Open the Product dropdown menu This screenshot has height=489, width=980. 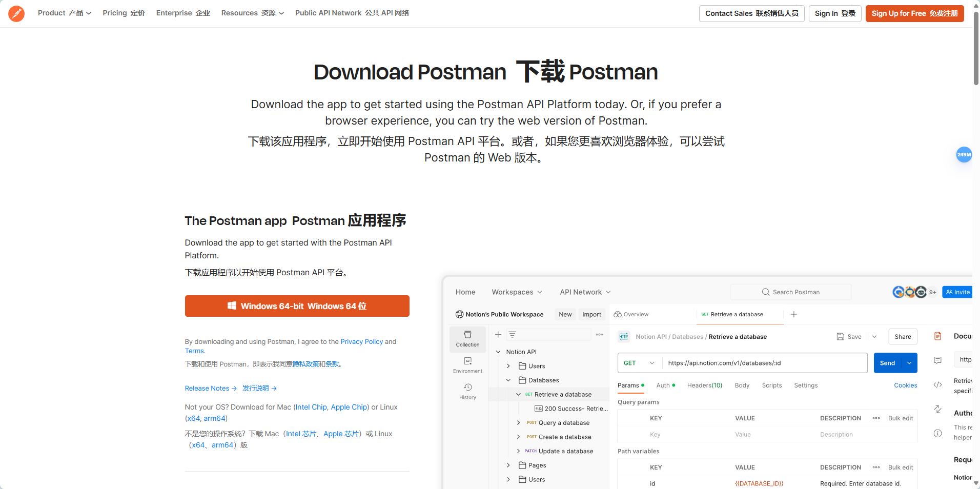tap(65, 13)
